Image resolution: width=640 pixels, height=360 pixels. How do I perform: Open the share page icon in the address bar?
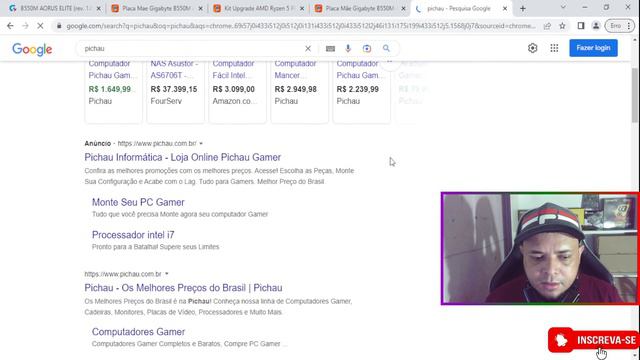pyautogui.click(x=547, y=26)
